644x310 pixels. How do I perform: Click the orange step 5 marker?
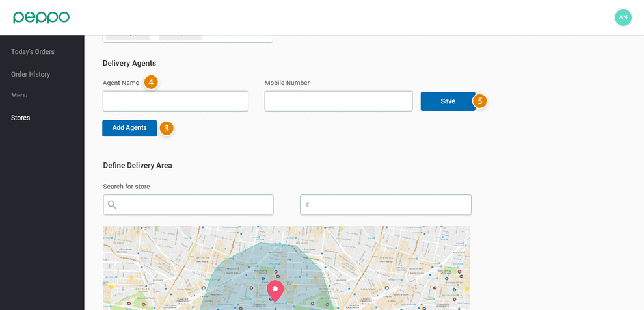(480, 101)
